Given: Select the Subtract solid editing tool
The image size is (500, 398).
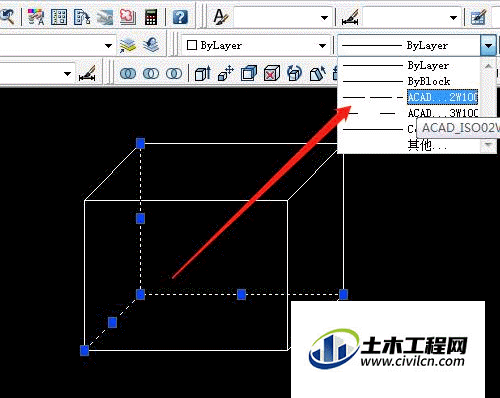Looking at the screenshot, I should point(151,73).
